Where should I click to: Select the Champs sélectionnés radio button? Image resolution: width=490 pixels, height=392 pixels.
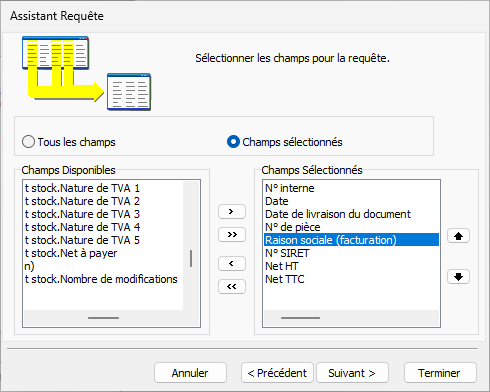point(233,142)
